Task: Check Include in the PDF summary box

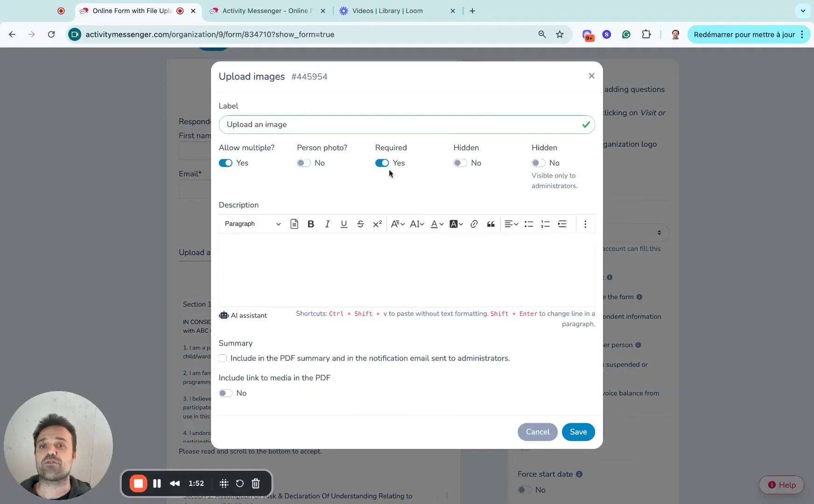Action: coord(223,358)
